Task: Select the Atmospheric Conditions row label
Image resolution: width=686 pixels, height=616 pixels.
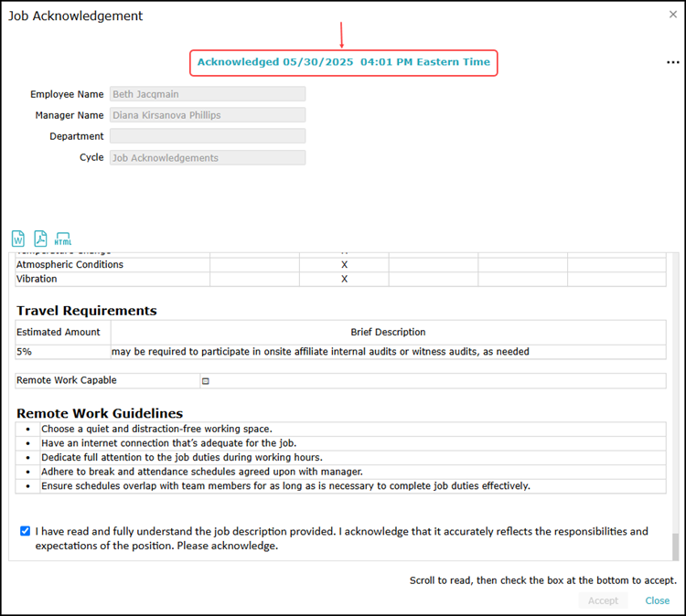Action: coord(70,264)
